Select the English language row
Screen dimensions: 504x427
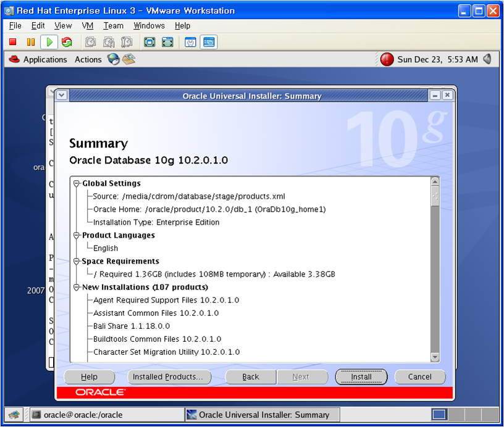[x=106, y=248]
